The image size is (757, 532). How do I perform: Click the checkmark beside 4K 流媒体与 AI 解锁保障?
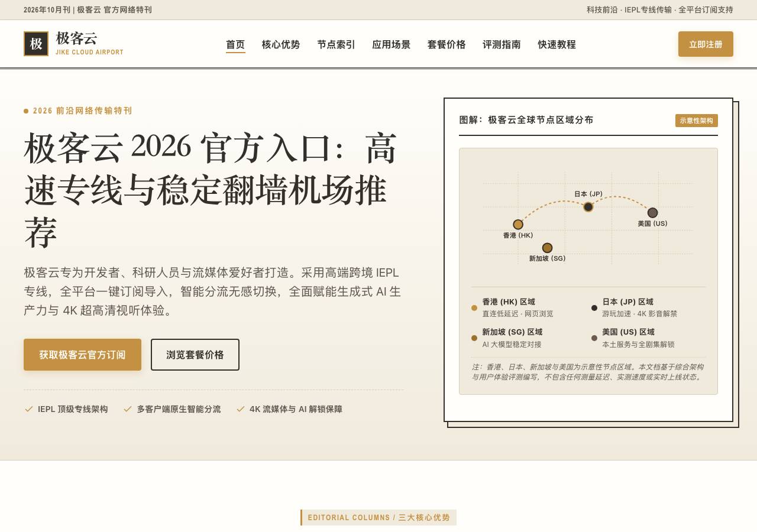[240, 409]
